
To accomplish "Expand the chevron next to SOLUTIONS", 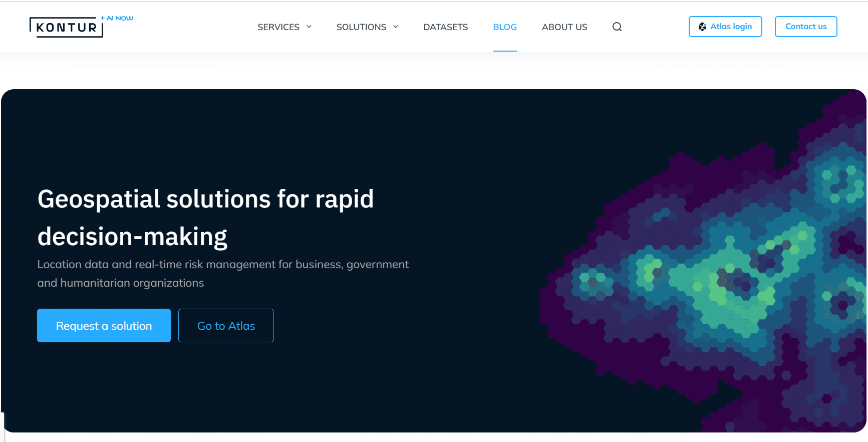I will coord(396,27).
